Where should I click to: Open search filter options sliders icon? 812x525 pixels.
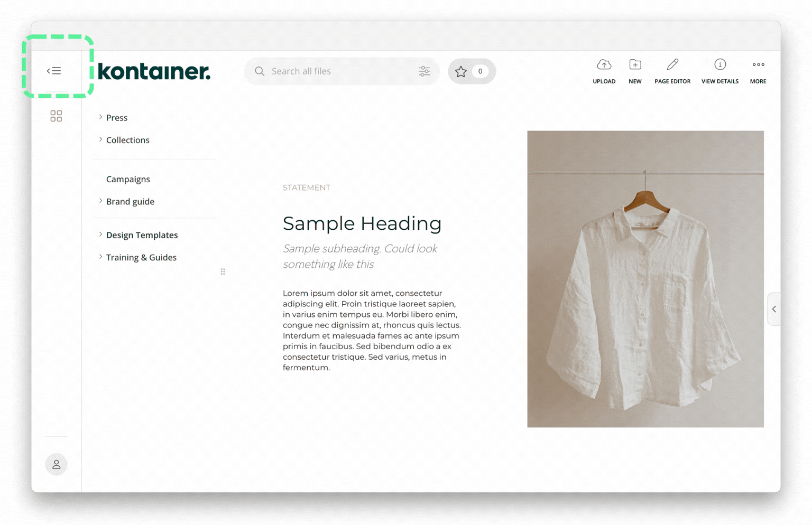point(424,71)
